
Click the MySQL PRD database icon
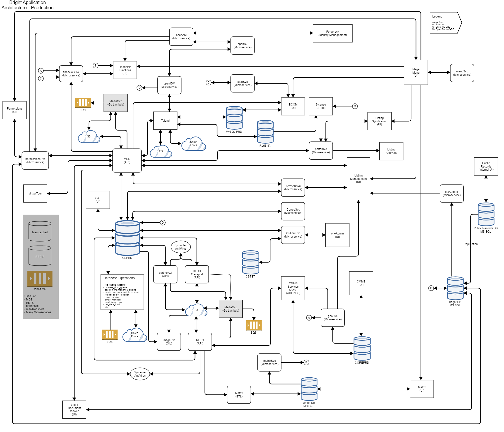234,118
